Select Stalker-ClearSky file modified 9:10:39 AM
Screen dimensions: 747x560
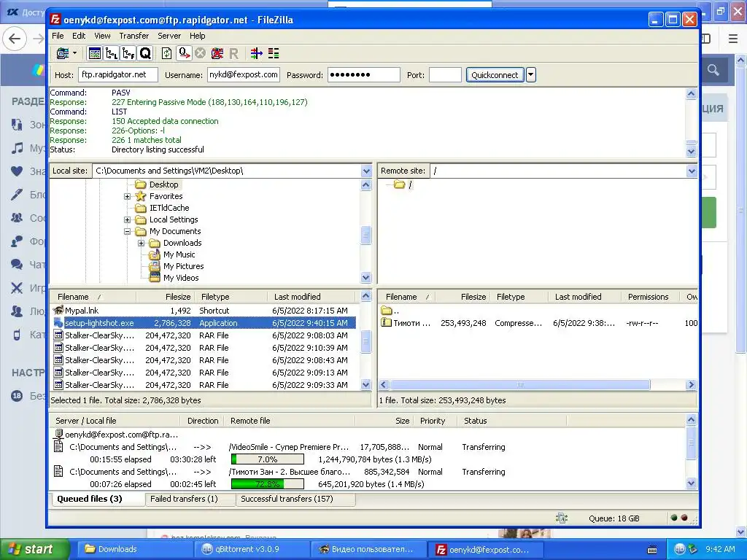click(x=203, y=348)
